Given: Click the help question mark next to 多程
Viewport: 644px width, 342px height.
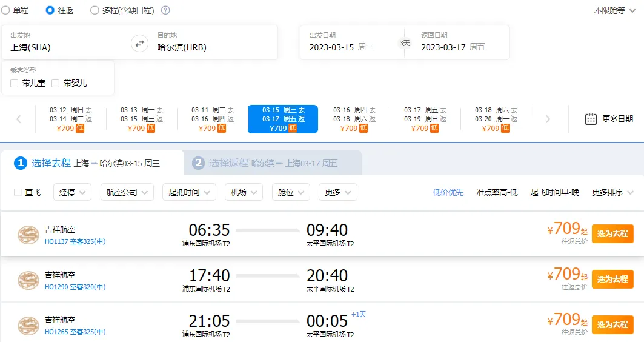Looking at the screenshot, I should click(165, 10).
